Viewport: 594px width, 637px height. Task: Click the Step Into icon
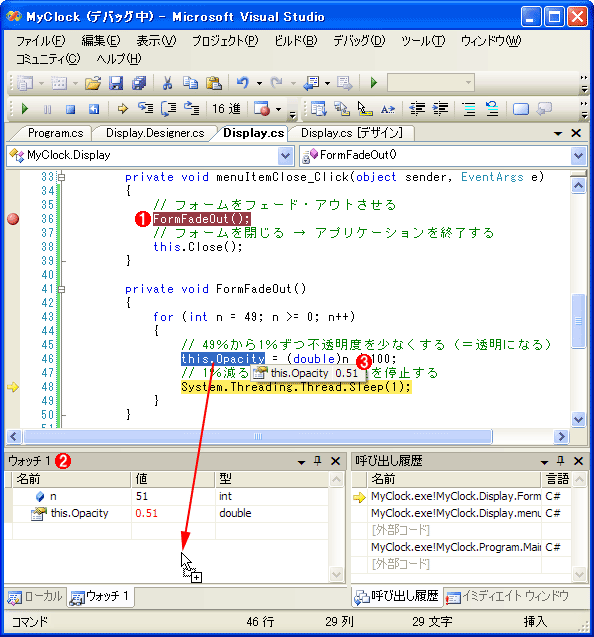145,109
